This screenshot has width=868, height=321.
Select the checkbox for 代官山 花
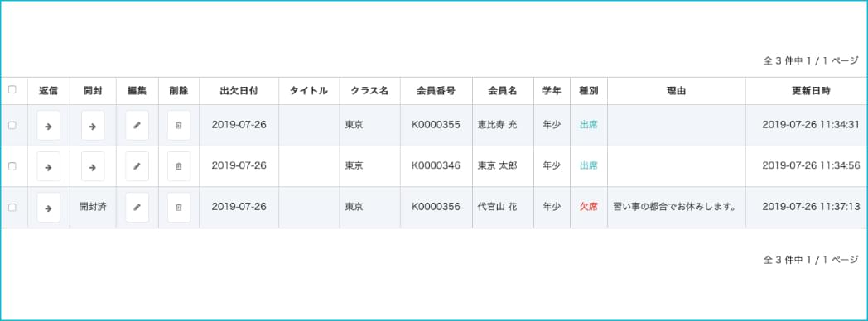tap(12, 207)
